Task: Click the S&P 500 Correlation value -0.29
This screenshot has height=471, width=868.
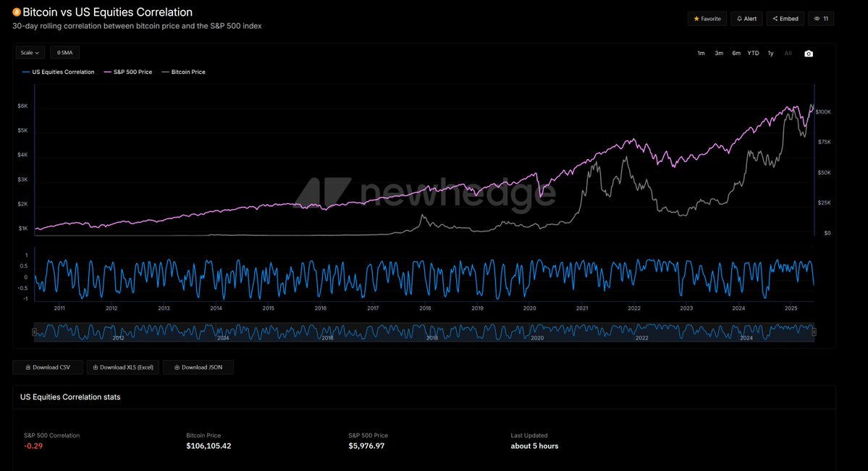Action: pyautogui.click(x=33, y=446)
